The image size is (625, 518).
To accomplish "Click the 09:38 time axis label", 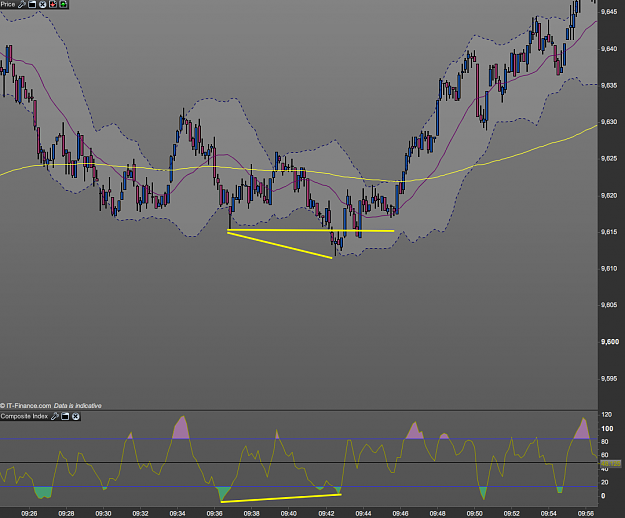I will coord(252,514).
